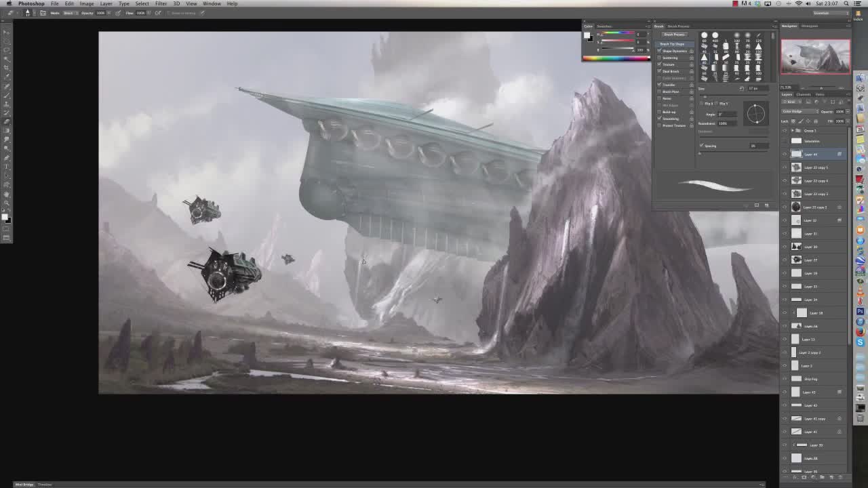
Task: Click the Brush Tip Shape option
Action: click(673, 44)
